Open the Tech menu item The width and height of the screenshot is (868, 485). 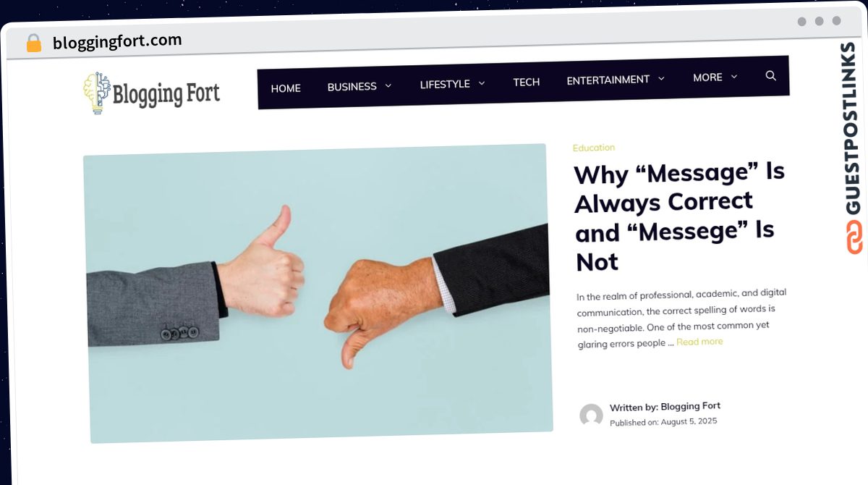click(x=527, y=82)
